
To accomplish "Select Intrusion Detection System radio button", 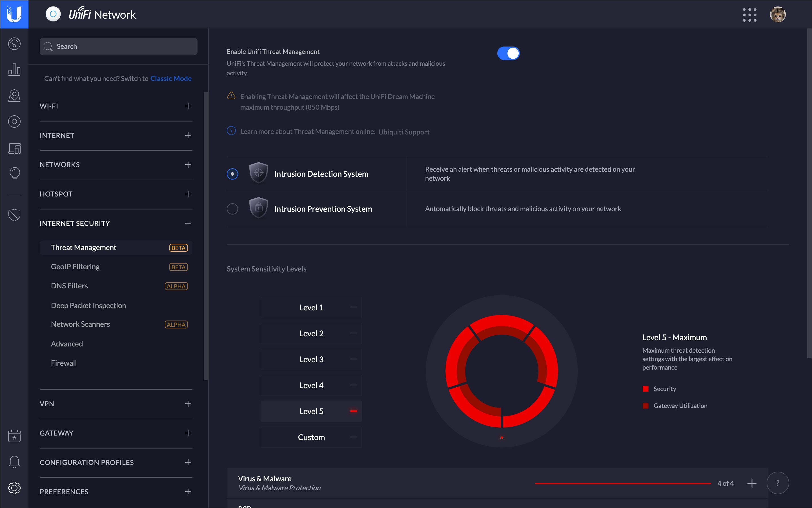I will pos(232,174).
